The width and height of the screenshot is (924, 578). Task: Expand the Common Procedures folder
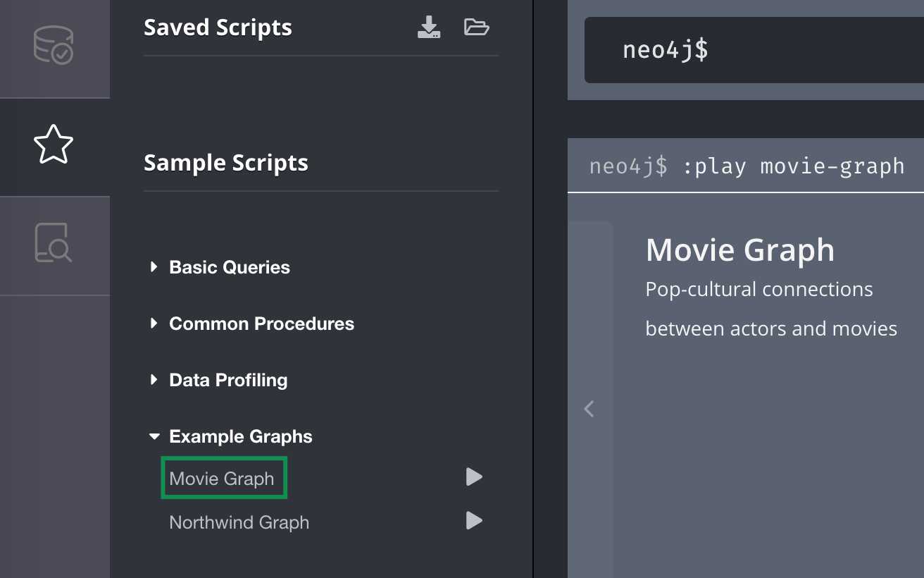252,324
